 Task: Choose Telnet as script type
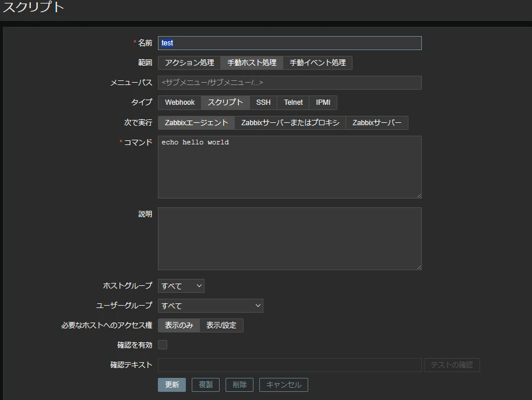click(x=293, y=102)
